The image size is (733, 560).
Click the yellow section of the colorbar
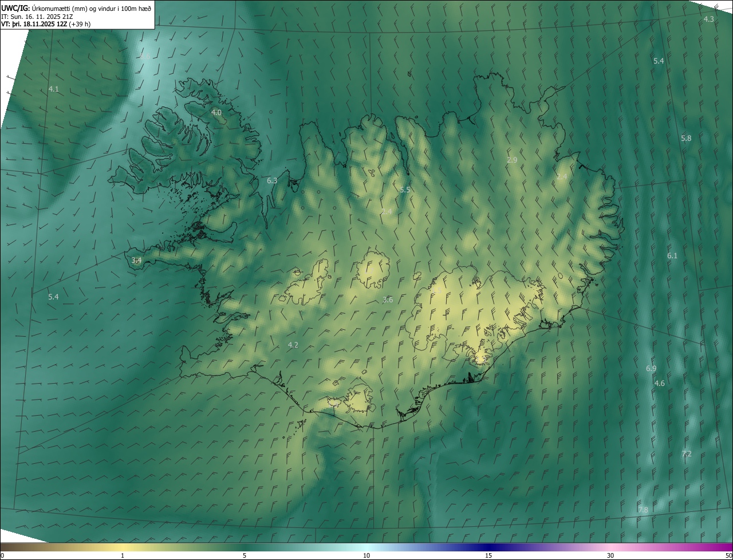(x=123, y=547)
